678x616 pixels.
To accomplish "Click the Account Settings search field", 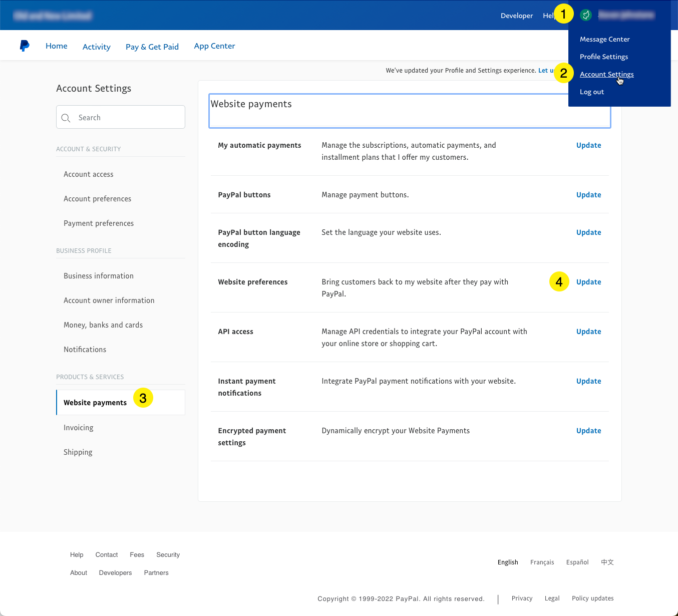I will tap(121, 117).
